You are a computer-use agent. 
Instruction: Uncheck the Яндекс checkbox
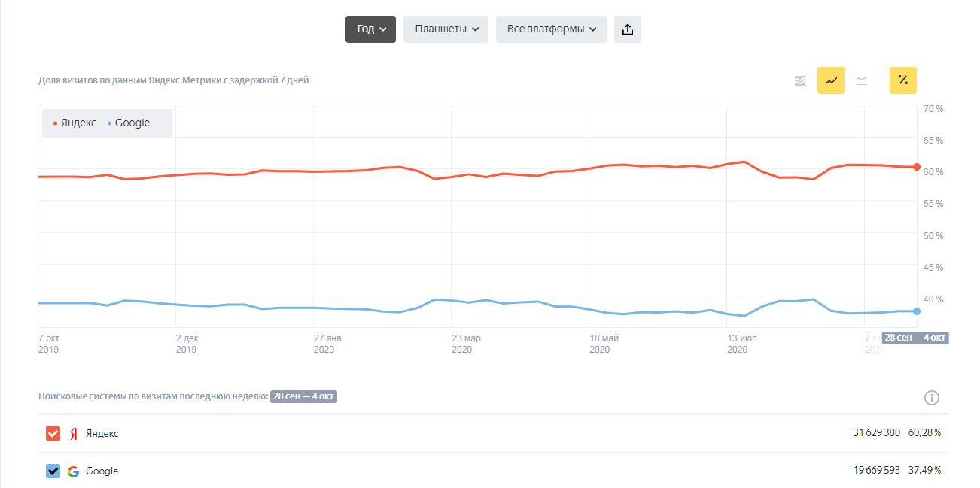[53, 434]
